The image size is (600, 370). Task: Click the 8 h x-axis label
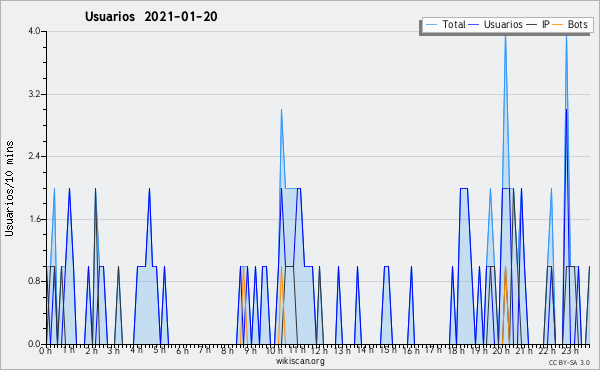(227, 351)
